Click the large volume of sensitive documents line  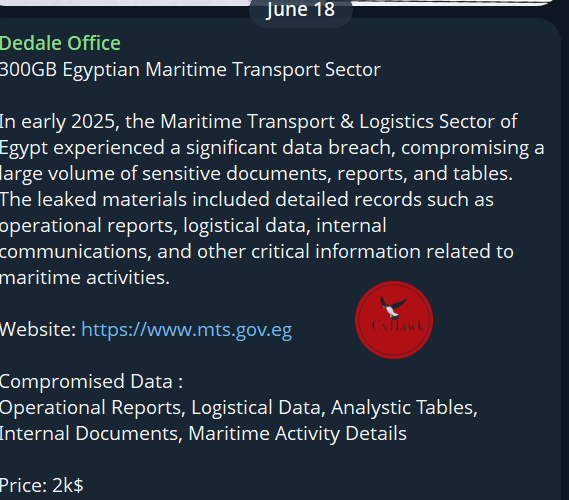256,174
